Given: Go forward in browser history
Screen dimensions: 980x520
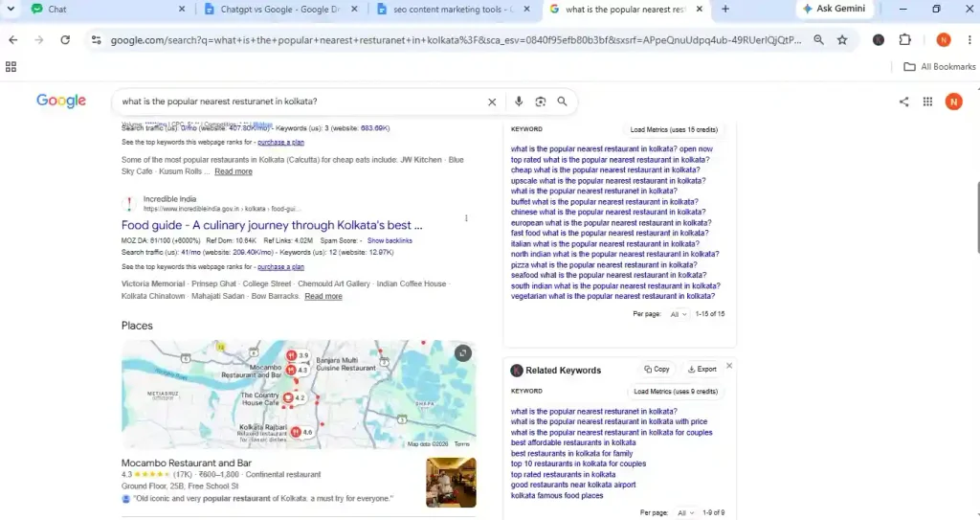Looking at the screenshot, I should 38,40.
